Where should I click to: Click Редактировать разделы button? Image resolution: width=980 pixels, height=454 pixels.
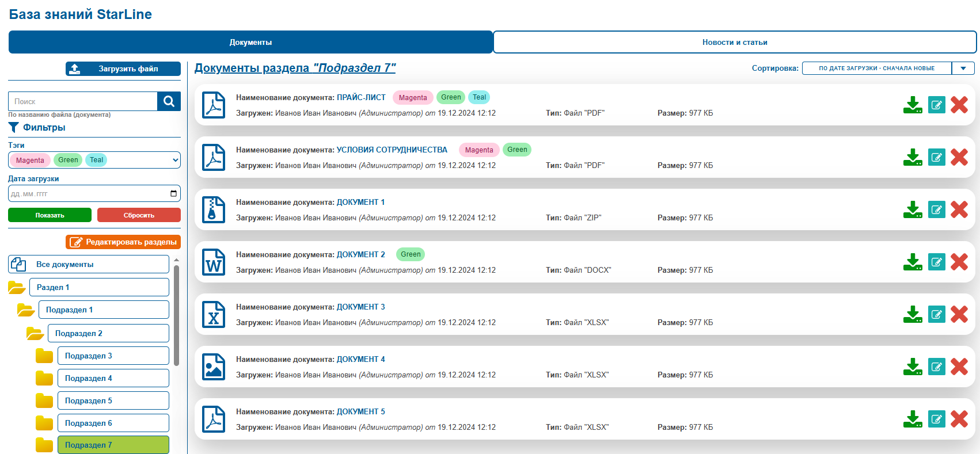123,242
